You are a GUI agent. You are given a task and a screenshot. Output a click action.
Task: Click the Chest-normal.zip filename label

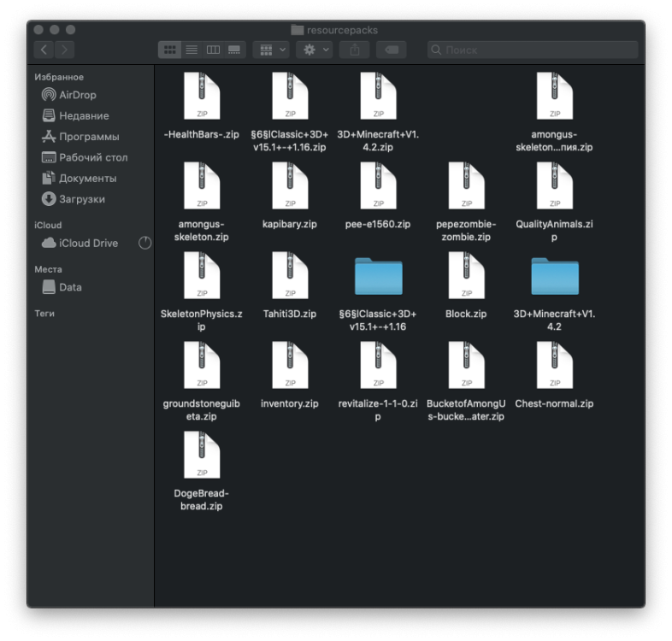pos(554,403)
